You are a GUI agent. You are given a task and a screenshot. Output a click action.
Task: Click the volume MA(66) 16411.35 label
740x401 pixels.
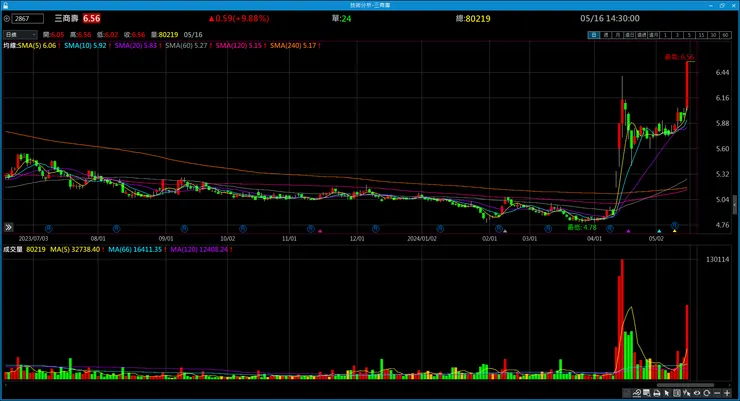[x=135, y=249]
